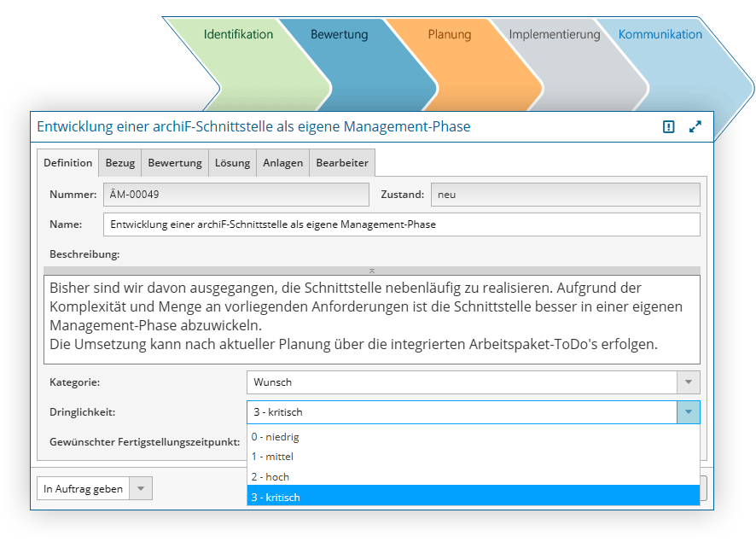
Task: Switch to the Bezug tab
Action: pyautogui.click(x=120, y=163)
